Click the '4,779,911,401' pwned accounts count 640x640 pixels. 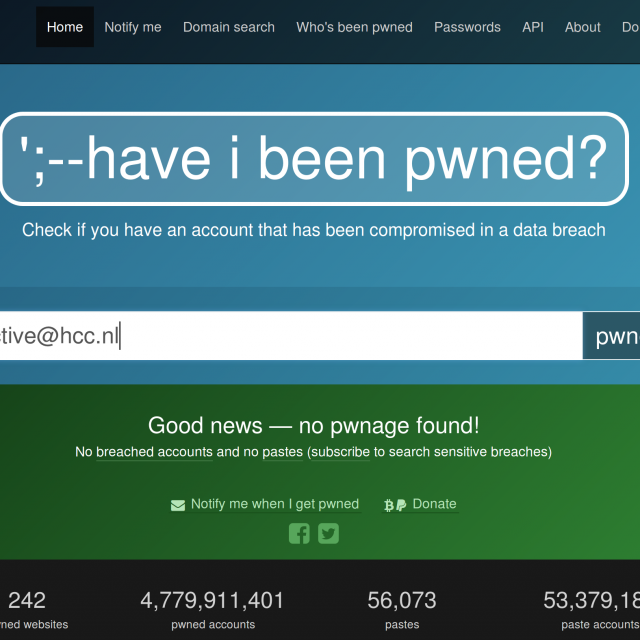point(212,600)
